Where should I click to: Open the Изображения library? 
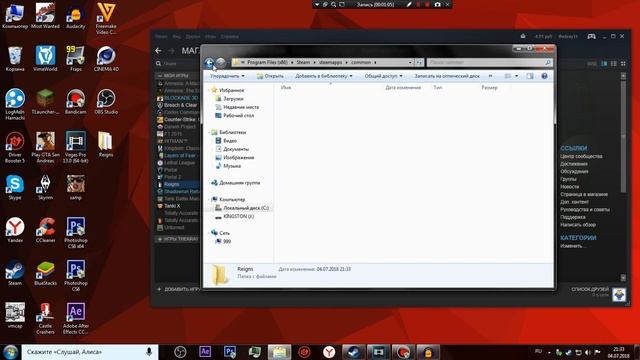[238, 158]
